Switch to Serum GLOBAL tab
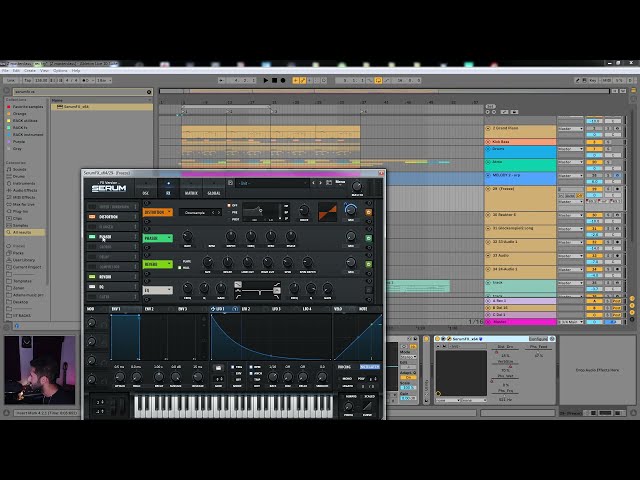The image size is (640, 480). point(213,189)
